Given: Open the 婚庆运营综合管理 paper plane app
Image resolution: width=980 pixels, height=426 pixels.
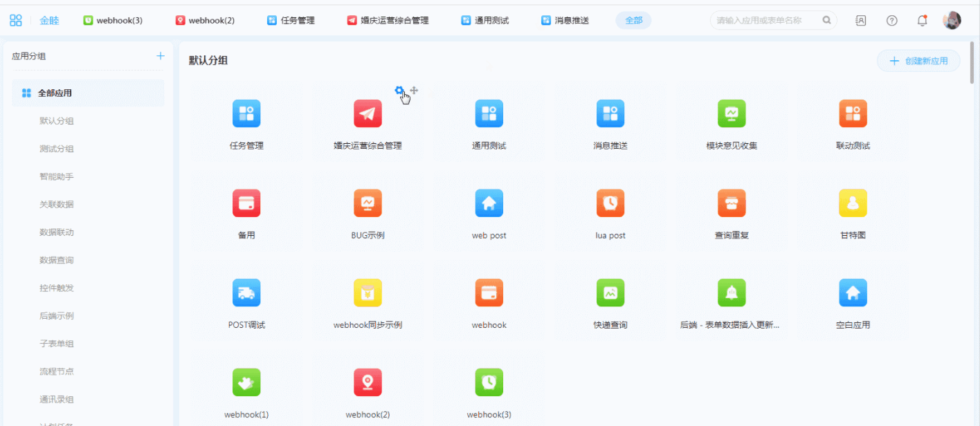Looking at the screenshot, I should tap(367, 113).
